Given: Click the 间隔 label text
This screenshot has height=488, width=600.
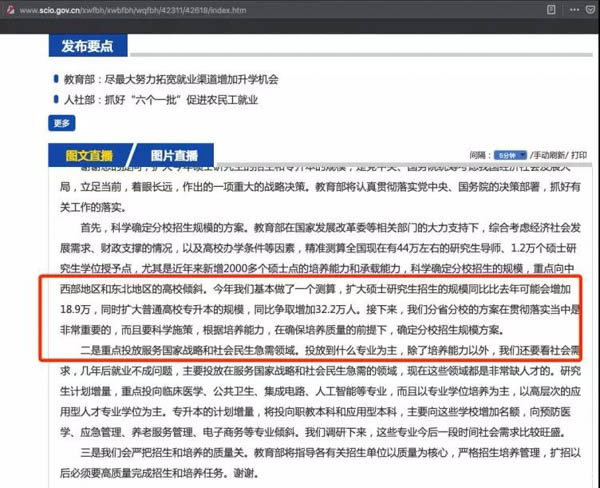Looking at the screenshot, I should [478, 155].
